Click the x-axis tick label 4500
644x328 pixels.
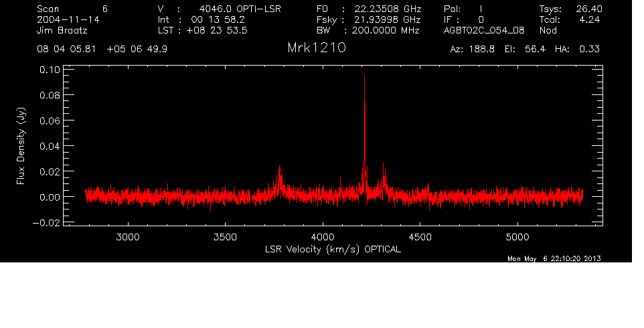(420, 237)
